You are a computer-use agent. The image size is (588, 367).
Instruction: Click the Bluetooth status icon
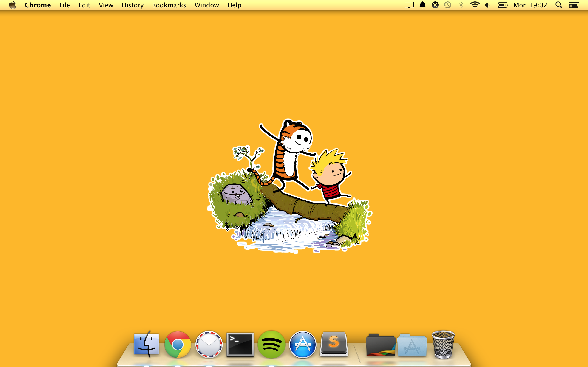[461, 5]
